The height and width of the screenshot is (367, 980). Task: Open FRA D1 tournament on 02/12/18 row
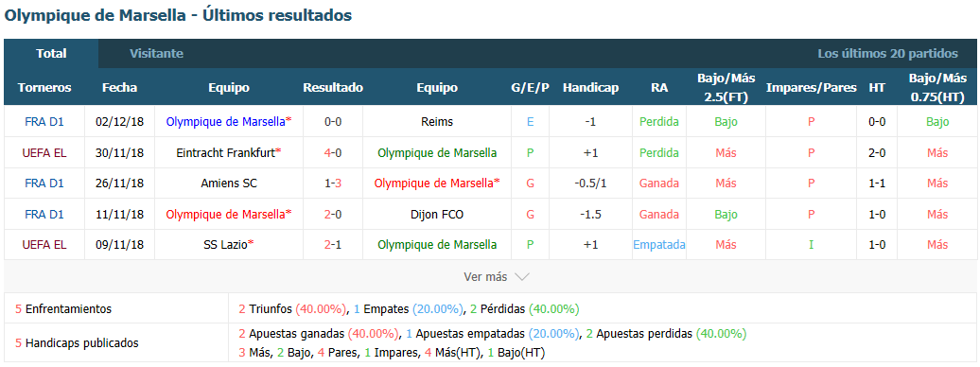pyautogui.click(x=44, y=122)
